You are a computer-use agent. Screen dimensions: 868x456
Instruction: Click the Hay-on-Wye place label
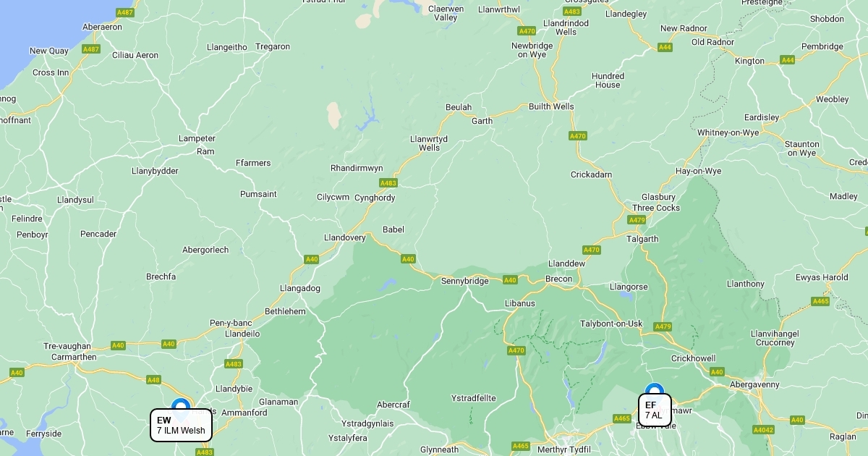pos(698,172)
